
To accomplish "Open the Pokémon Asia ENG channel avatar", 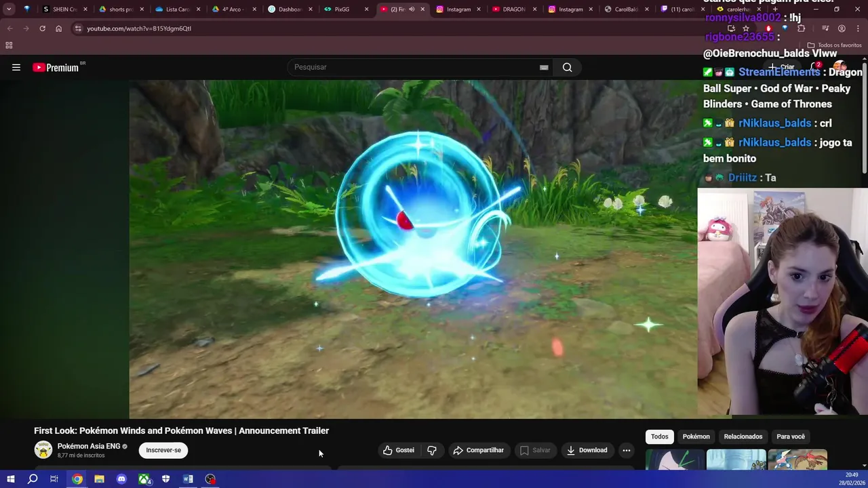I will [x=43, y=450].
